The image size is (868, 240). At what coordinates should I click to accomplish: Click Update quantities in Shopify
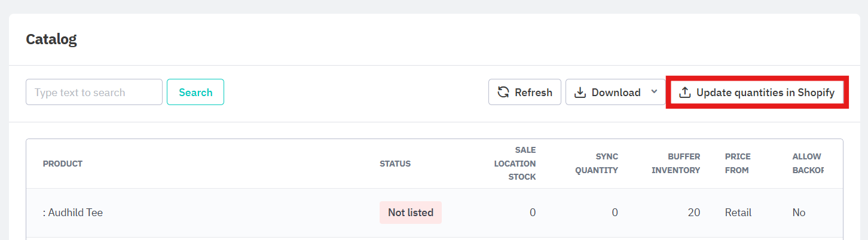[757, 93]
